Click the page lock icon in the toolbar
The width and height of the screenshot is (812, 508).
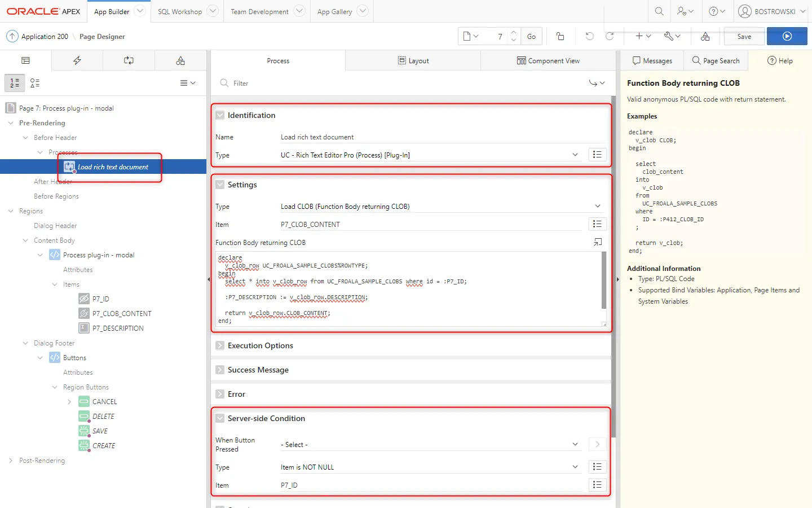click(x=560, y=36)
